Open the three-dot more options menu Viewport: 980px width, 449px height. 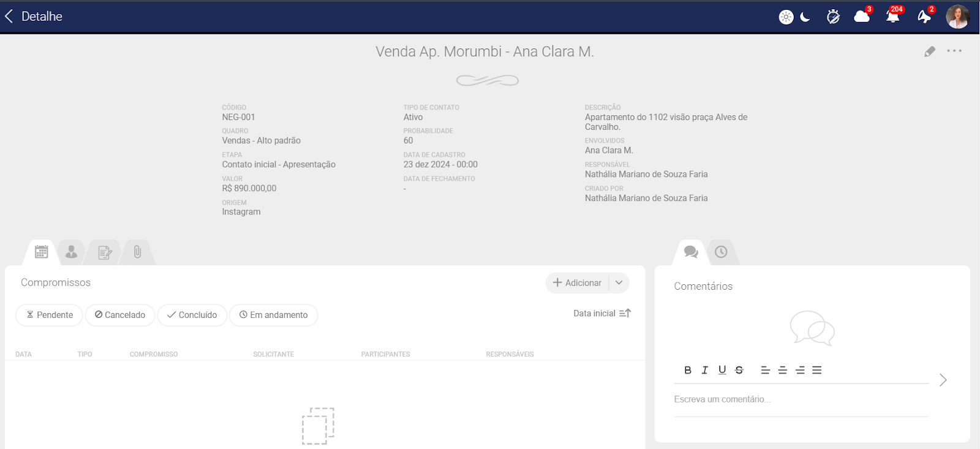tap(954, 51)
